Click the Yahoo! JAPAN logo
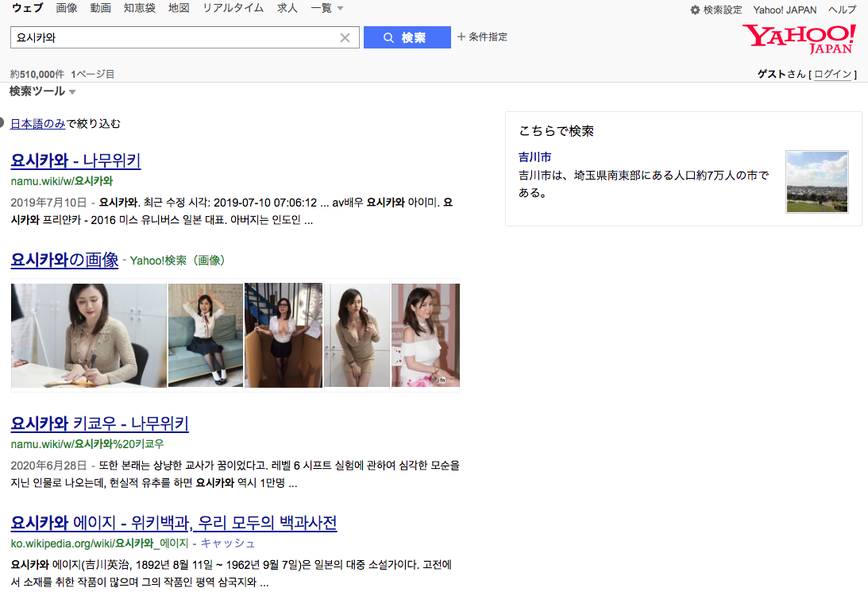 pos(799,39)
